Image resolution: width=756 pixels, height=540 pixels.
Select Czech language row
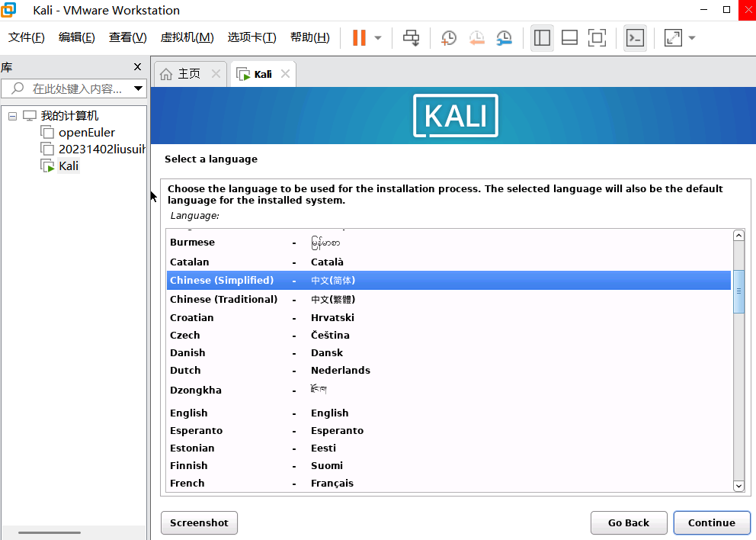(x=449, y=335)
